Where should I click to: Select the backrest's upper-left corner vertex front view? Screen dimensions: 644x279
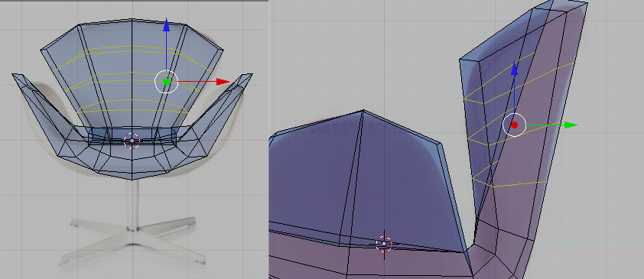tap(41, 50)
